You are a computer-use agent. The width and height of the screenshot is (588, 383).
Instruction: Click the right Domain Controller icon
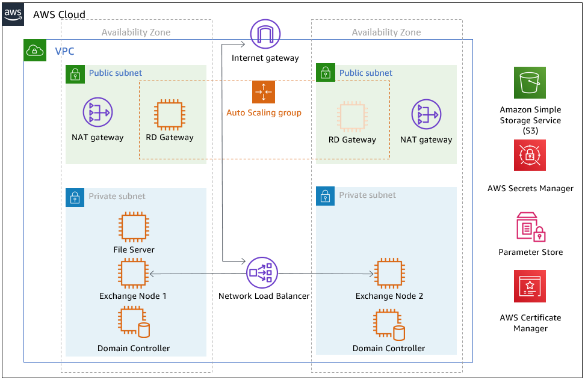point(389,325)
